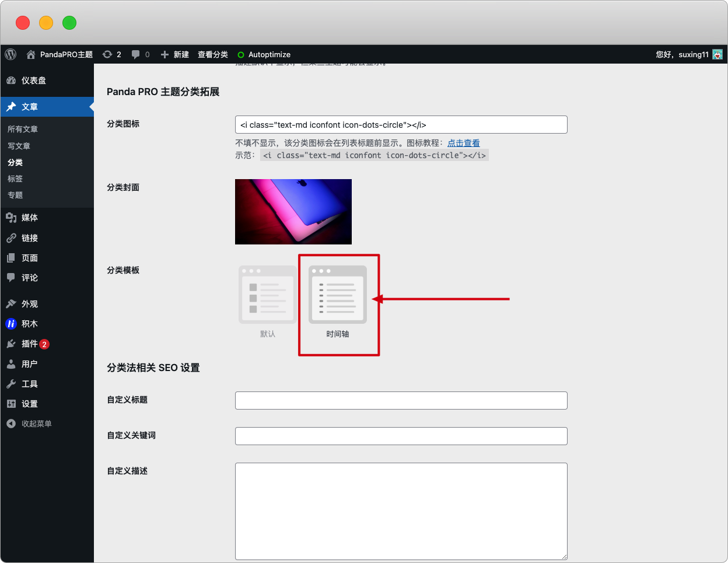Click into the 分类图标 input field

point(401,125)
